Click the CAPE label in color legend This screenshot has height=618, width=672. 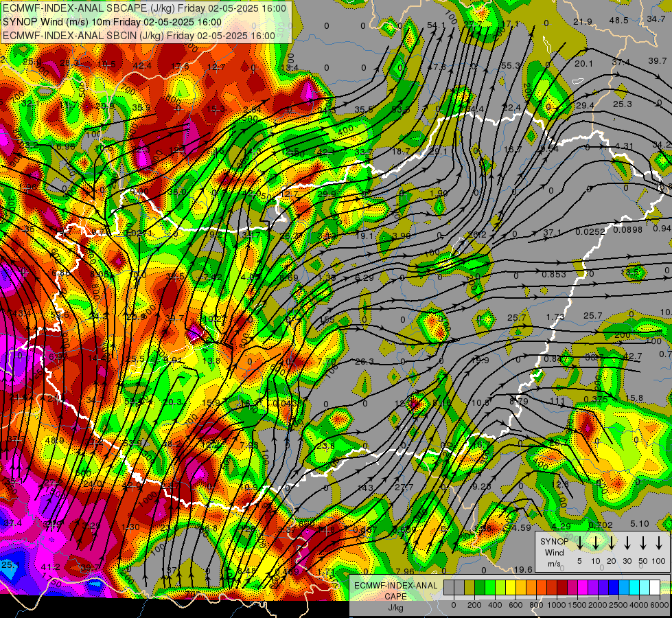tap(395, 597)
